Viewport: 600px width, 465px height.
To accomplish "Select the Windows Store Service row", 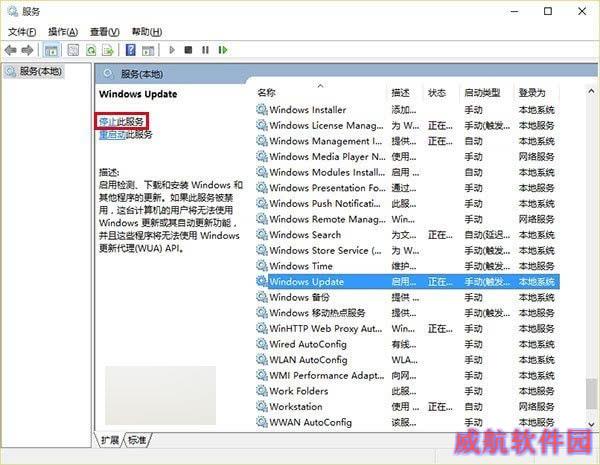I will pyautogui.click(x=408, y=251).
